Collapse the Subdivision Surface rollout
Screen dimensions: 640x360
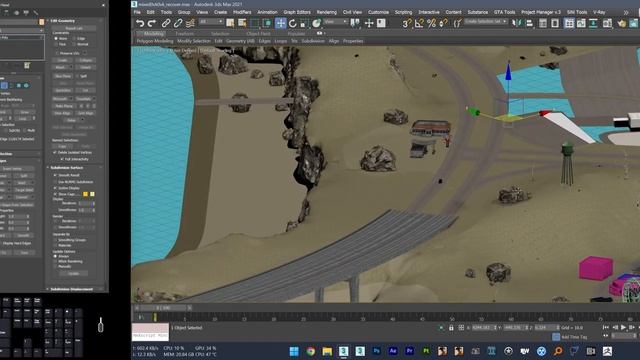point(67,168)
